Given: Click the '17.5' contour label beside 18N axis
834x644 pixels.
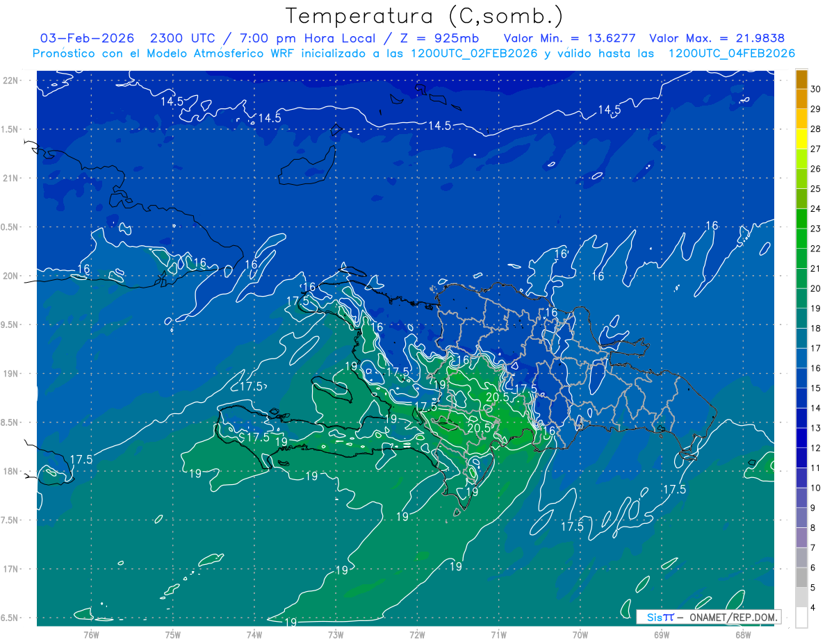Looking at the screenshot, I should pyautogui.click(x=81, y=459).
